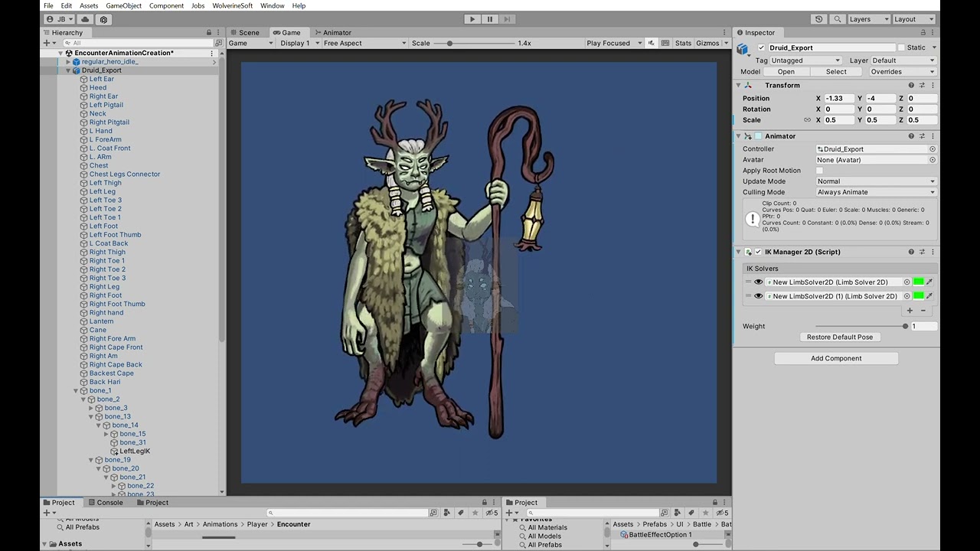
Task: Open Transform component help icon
Action: [911, 85]
